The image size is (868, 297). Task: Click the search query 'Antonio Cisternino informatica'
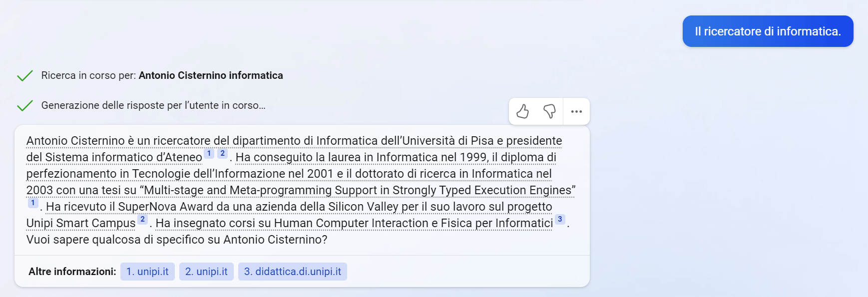click(x=211, y=75)
